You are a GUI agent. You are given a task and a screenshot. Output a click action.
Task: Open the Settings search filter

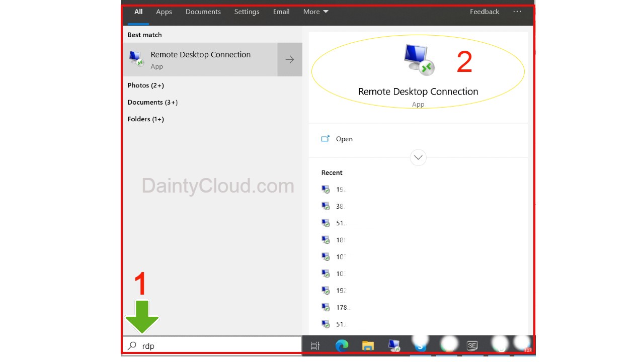click(247, 12)
